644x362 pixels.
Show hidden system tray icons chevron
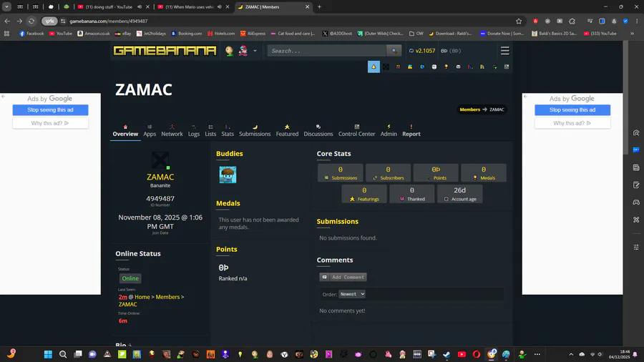[571, 354]
